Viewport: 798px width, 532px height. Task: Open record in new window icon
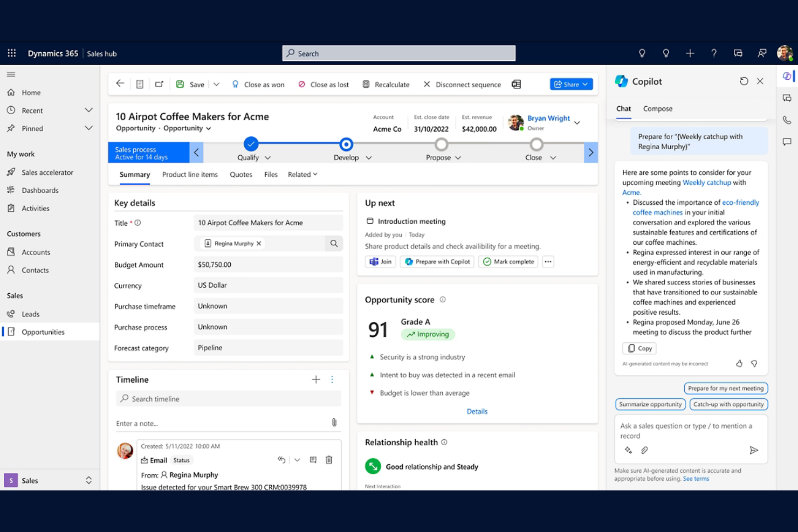(159, 84)
